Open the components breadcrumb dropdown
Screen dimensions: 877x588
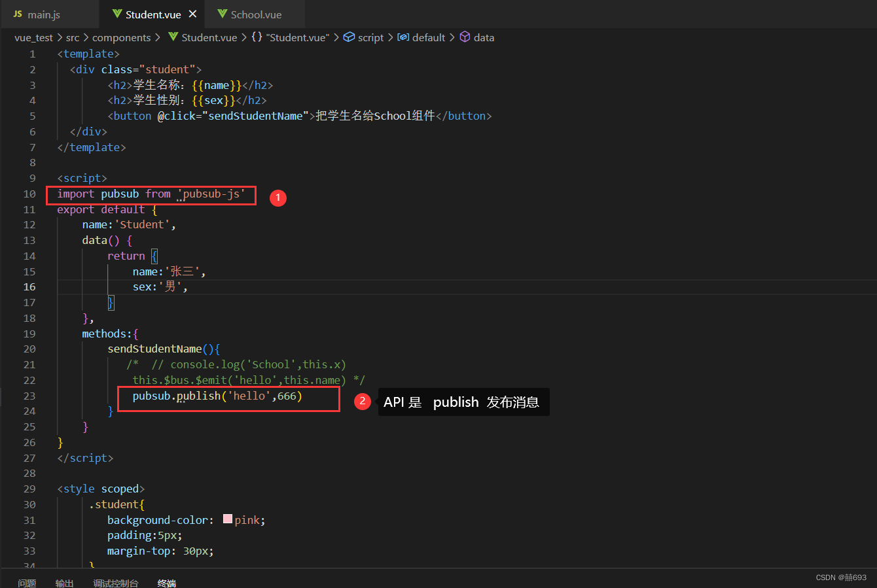122,37
